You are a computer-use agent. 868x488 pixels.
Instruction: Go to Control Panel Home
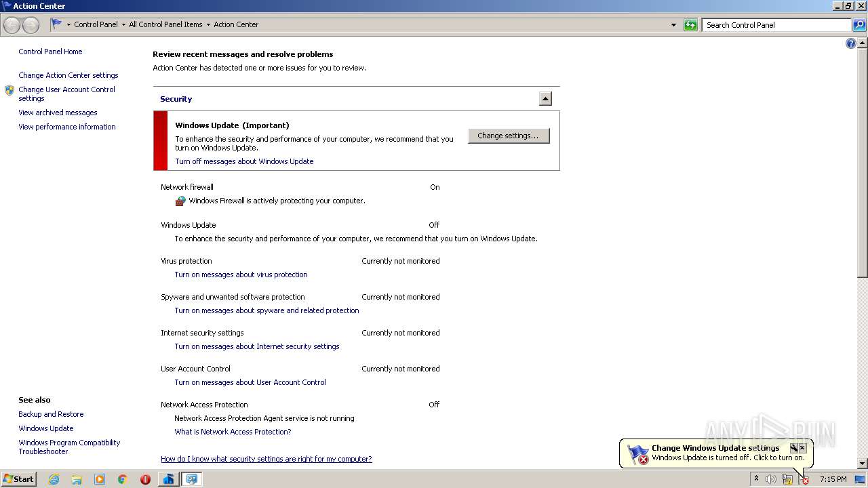50,52
